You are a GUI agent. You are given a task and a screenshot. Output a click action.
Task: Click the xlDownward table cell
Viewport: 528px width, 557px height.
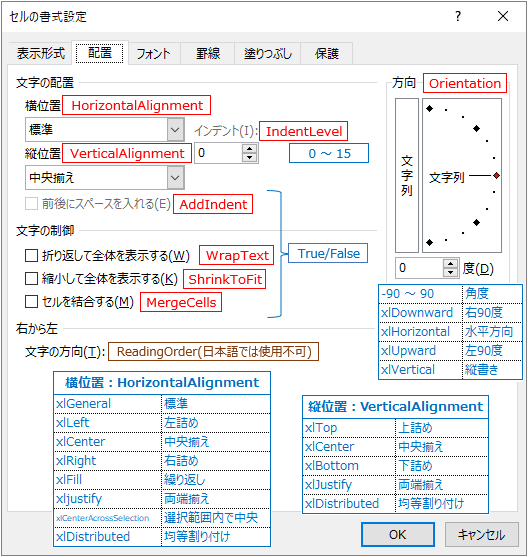421,313
